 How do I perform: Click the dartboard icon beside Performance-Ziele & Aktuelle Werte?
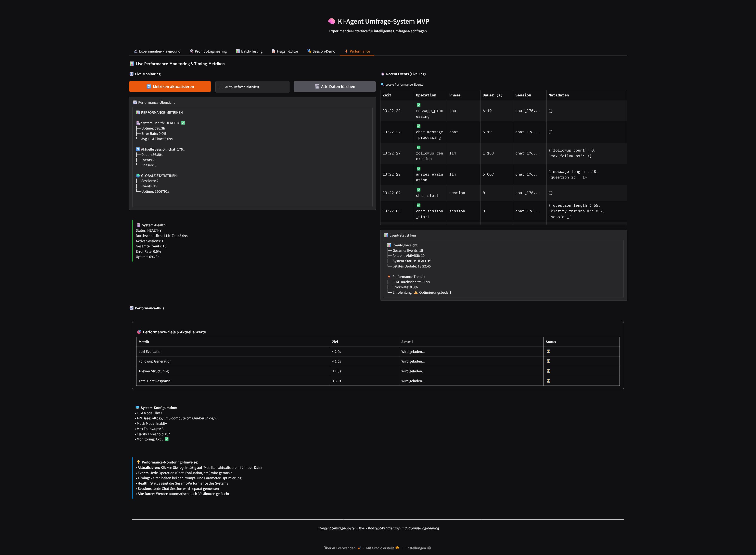tap(139, 332)
